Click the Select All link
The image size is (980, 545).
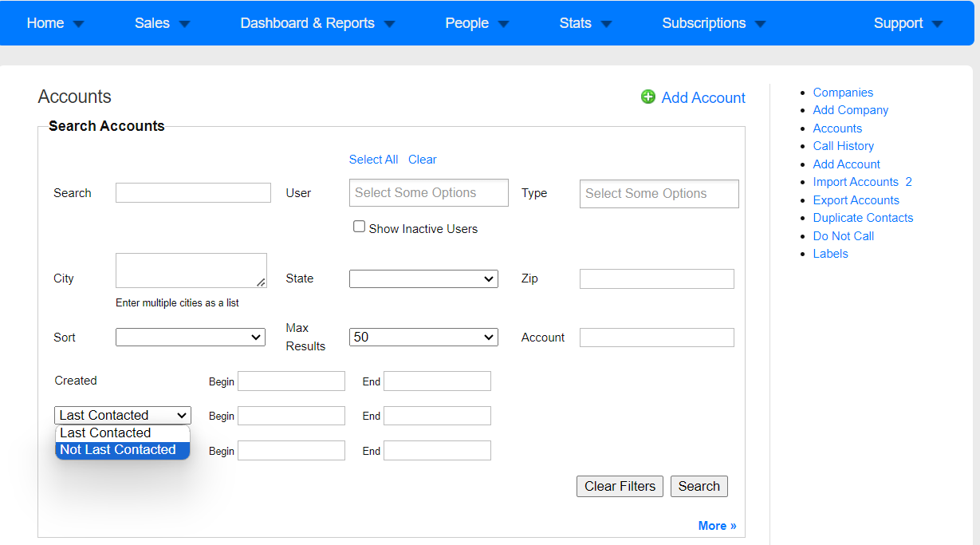tap(373, 160)
